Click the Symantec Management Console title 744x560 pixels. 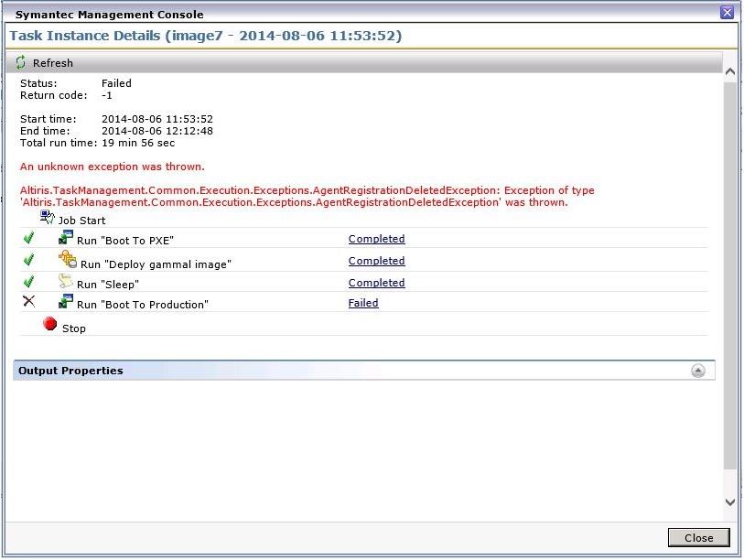[x=109, y=15]
